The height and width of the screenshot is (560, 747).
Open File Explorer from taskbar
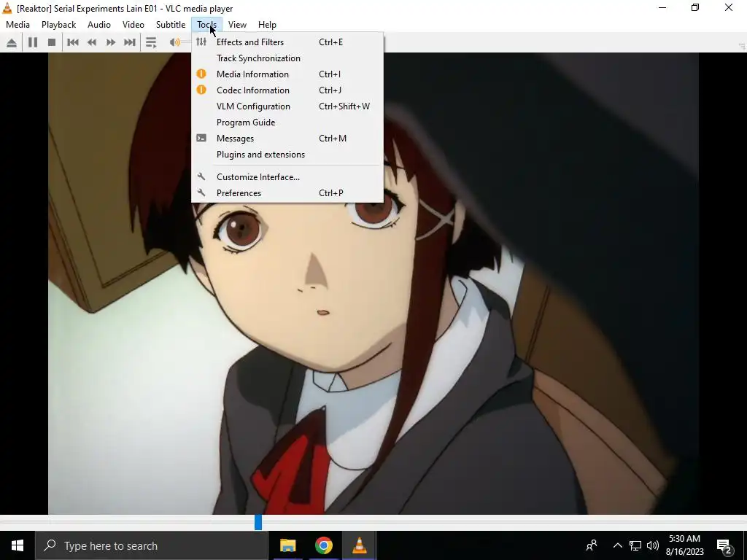(x=287, y=545)
